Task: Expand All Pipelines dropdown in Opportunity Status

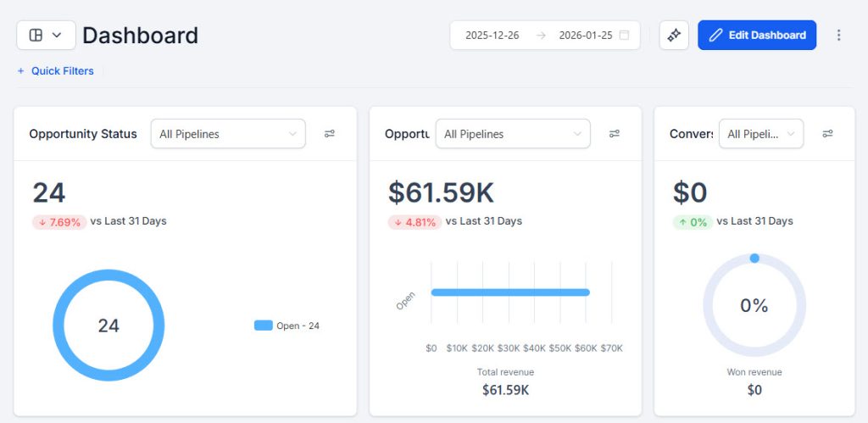Action: click(x=228, y=134)
